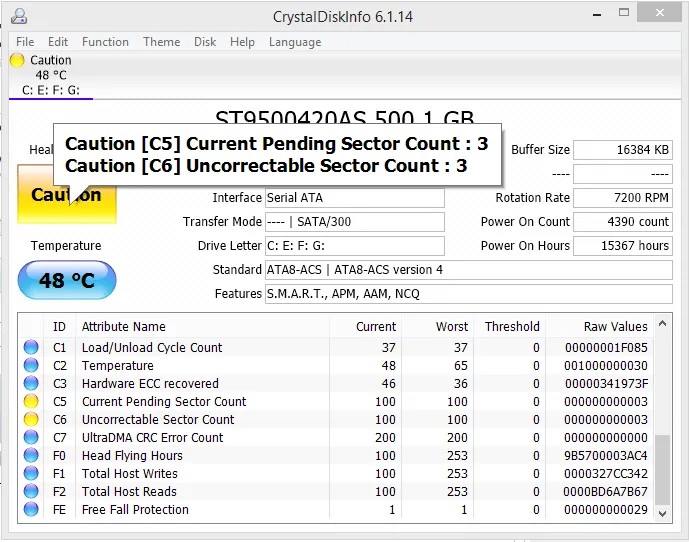This screenshot has width=689, height=542.
Task: Select the Current Pending Sector Count row
Action: [336, 401]
